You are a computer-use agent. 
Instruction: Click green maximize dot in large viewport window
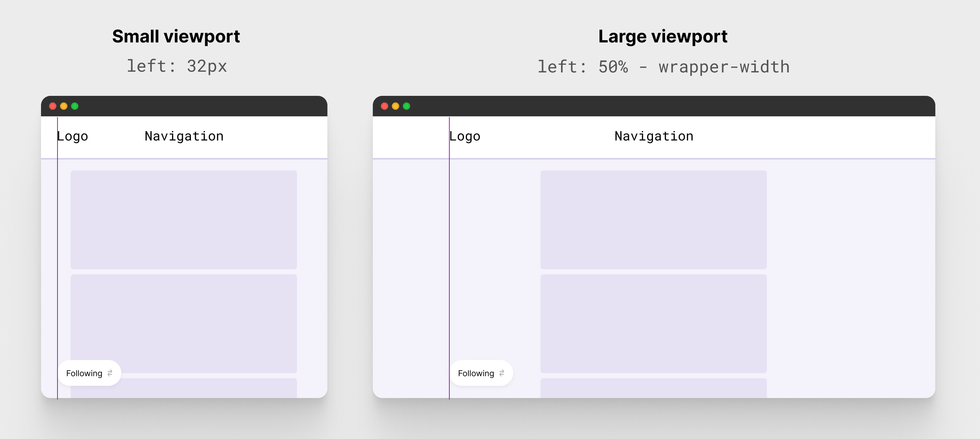[x=407, y=106]
